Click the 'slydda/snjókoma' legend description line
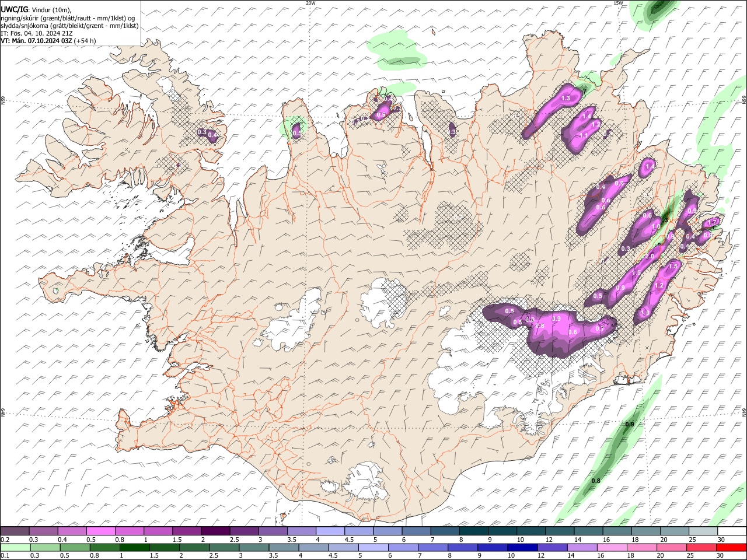The height and width of the screenshot is (560, 747). coord(69,26)
